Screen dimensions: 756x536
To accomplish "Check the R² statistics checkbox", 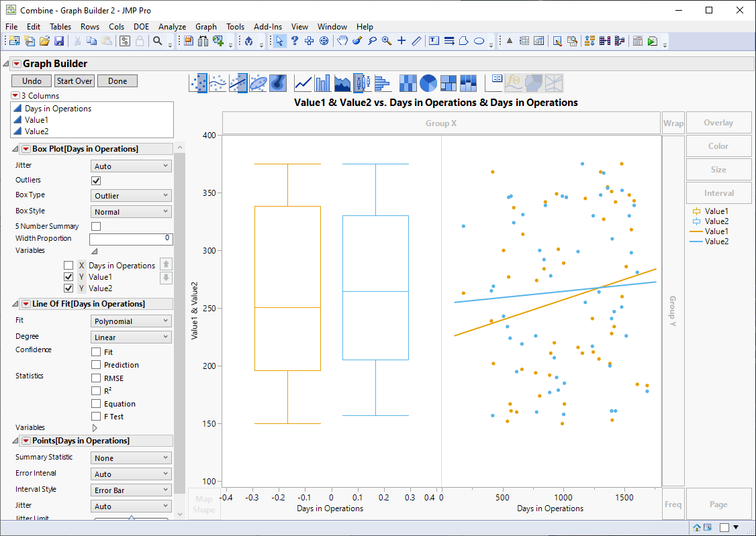I will tap(96, 391).
